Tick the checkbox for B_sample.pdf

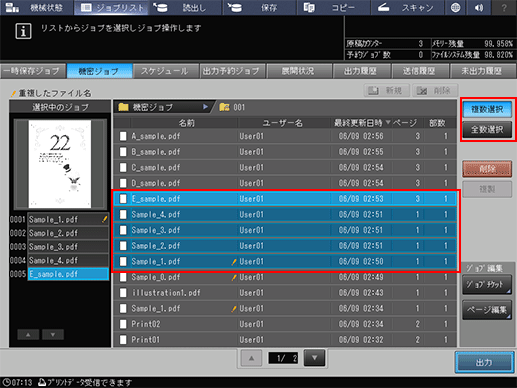123,152
